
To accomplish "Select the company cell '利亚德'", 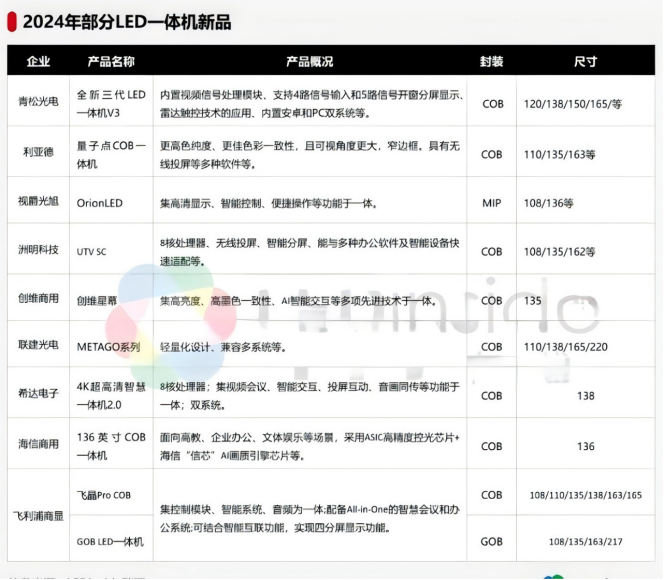I will [38, 152].
